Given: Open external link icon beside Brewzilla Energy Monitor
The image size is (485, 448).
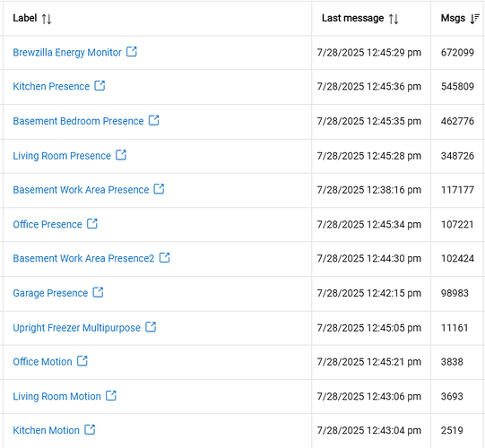Looking at the screenshot, I should 132,52.
